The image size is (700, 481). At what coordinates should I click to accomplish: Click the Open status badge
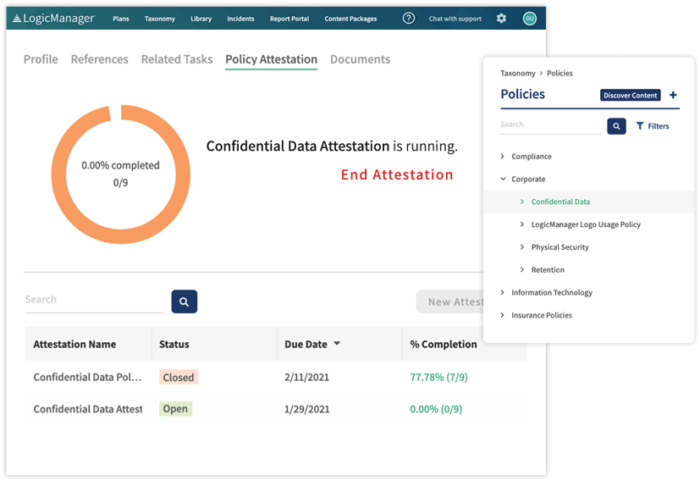click(175, 409)
